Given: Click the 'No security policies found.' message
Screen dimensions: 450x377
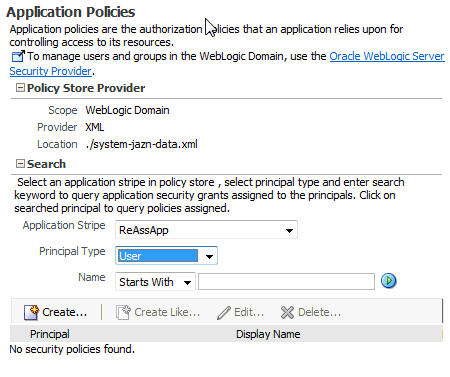Looking at the screenshot, I should click(72, 349).
